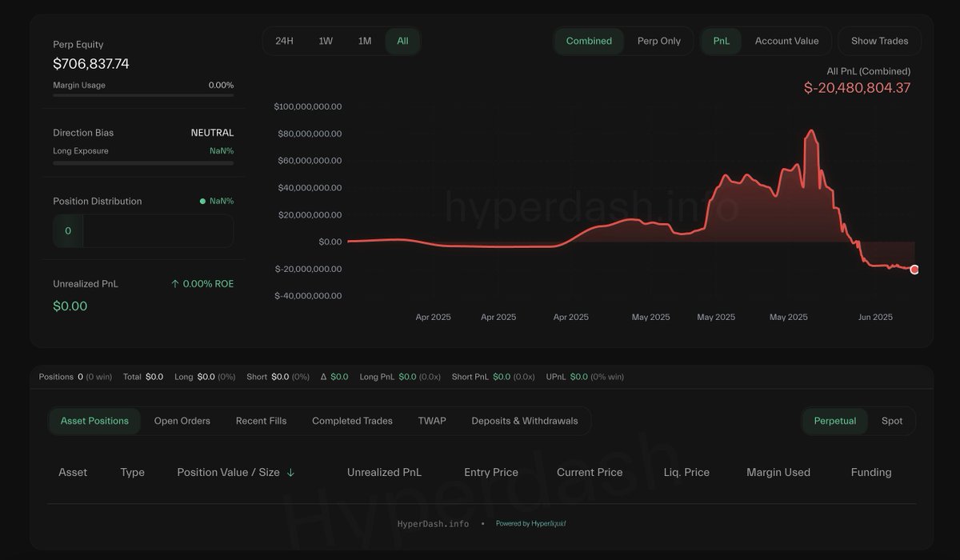Viewport: 960px width, 560px height.
Task: Click the Asset column header
Action: pos(73,473)
